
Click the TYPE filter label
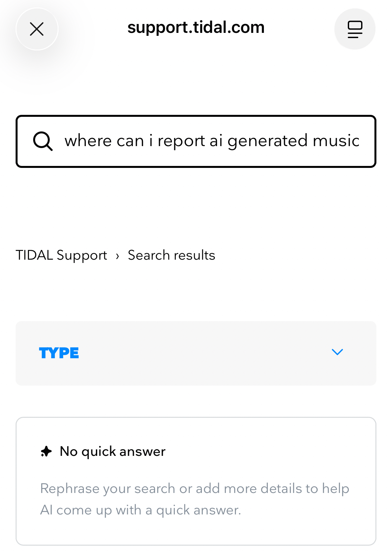[x=59, y=353]
